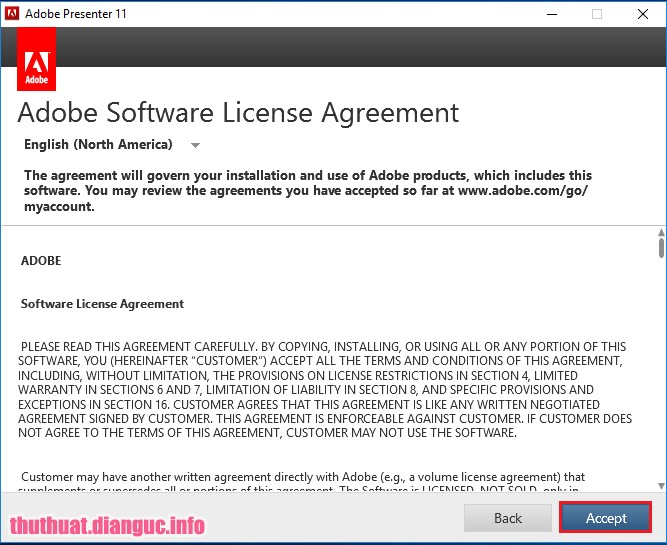Click the license text scrollbar thumb
This screenshot has width=667, height=545.
point(661,248)
